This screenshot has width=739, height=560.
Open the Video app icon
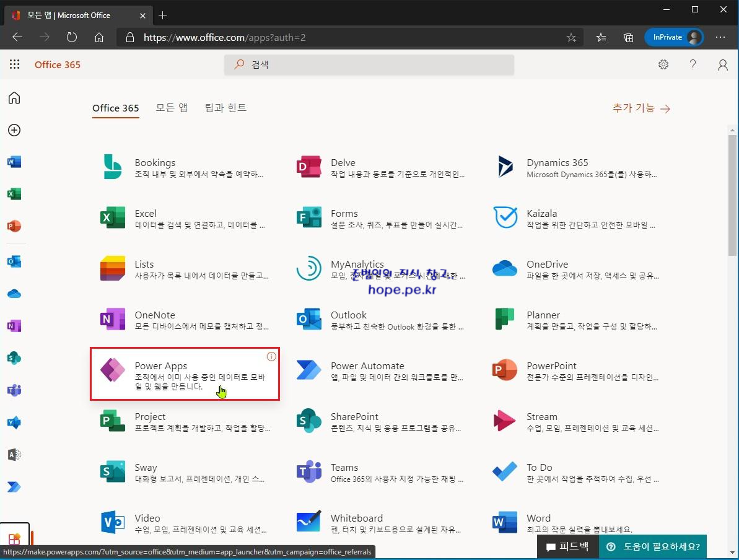[113, 522]
